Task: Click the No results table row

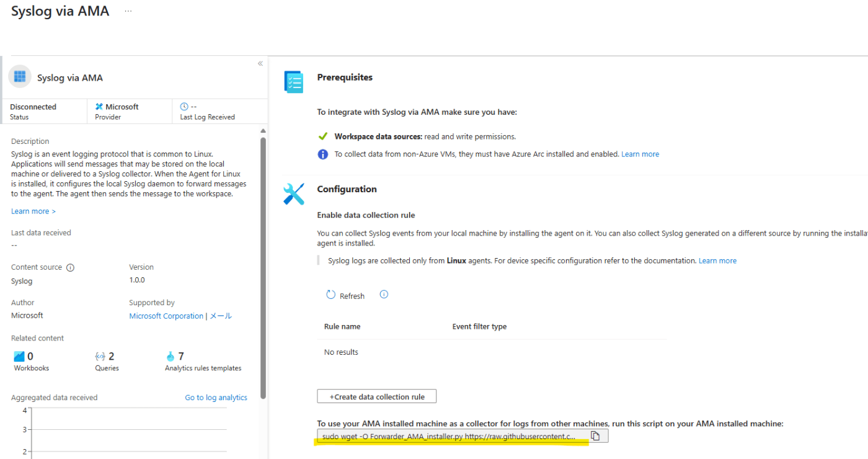Action: tap(492, 352)
